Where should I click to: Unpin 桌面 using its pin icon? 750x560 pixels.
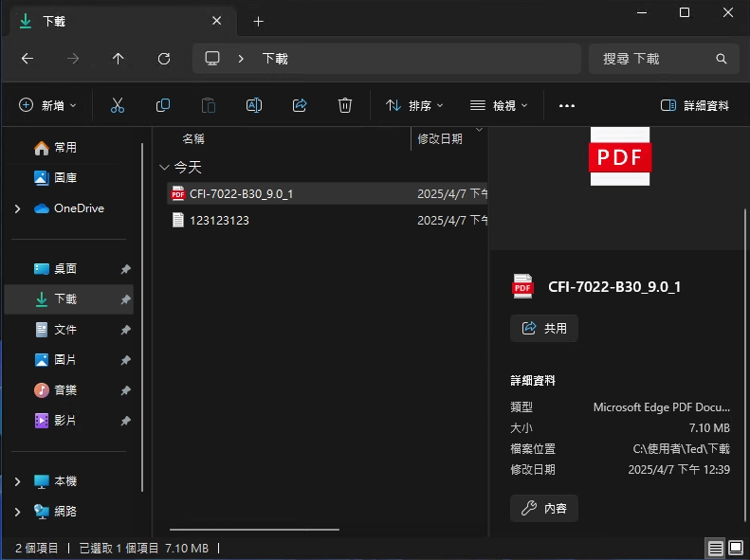125,269
